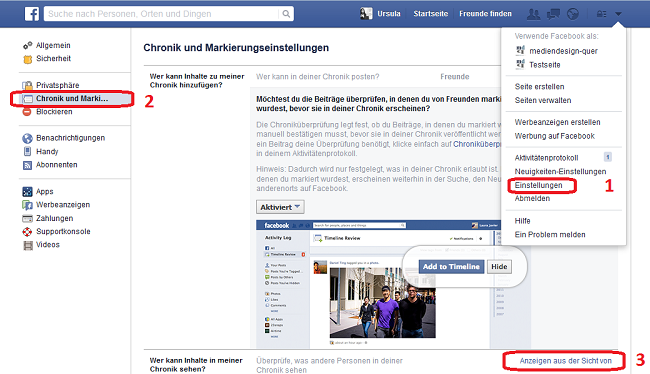The width and height of the screenshot is (650, 374).
Task: Click the Testseite page icon
Action: click(x=520, y=64)
